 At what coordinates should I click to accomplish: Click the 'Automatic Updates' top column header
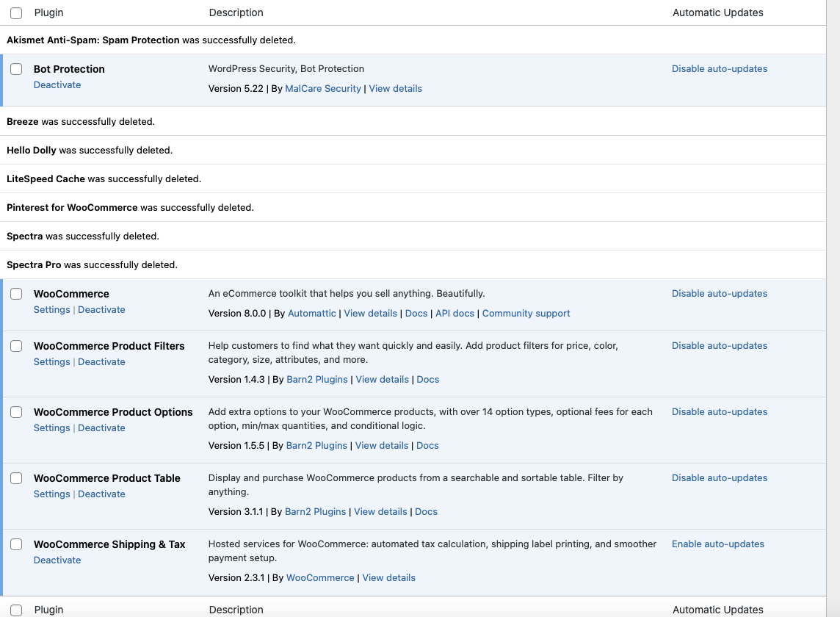click(718, 12)
